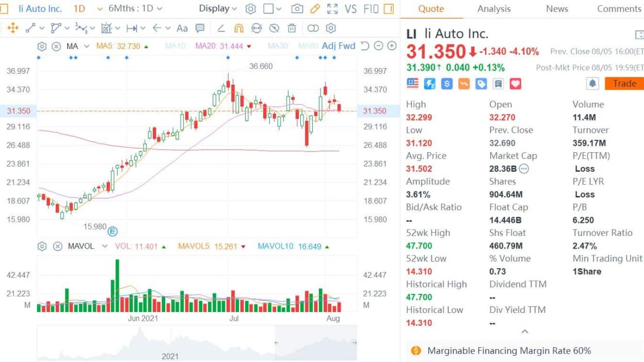The image size is (644, 362).
Task: Expand the MA indicator type dropdown
Action: 87,46
